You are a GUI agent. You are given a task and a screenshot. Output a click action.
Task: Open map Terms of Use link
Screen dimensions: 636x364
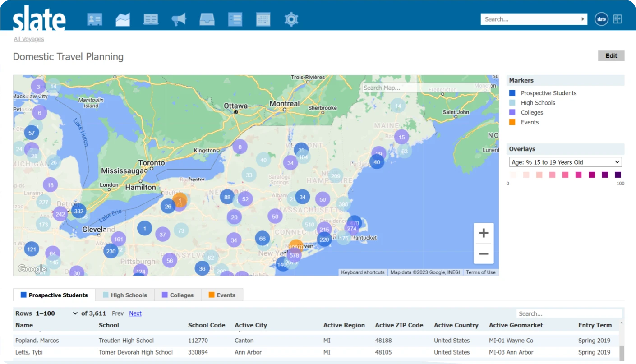tap(481, 272)
